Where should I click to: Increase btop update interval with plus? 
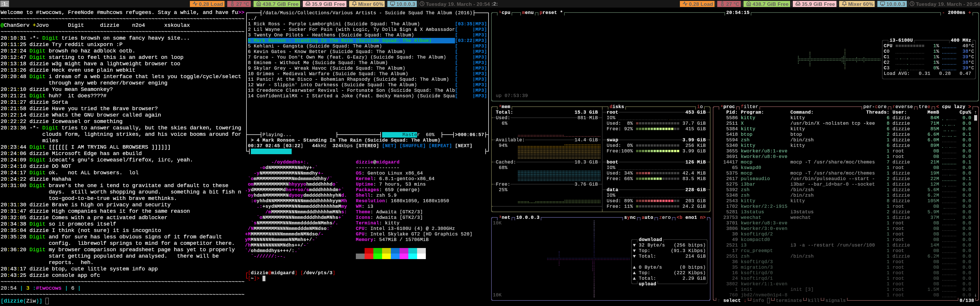pos(970,13)
